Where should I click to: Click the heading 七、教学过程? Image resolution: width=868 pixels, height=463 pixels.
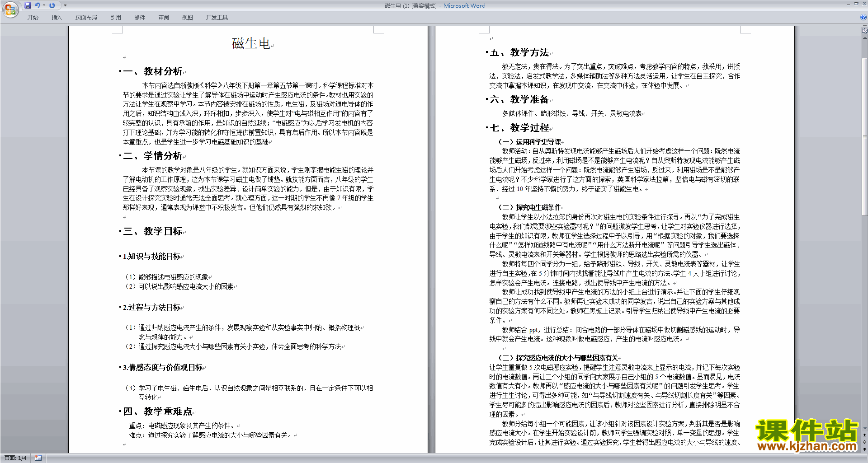click(x=519, y=128)
